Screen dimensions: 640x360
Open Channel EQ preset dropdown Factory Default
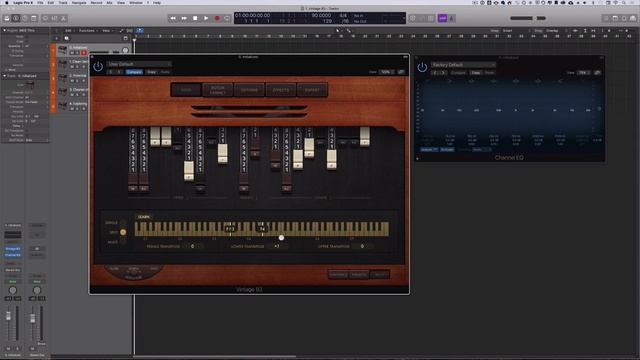[x=463, y=65]
